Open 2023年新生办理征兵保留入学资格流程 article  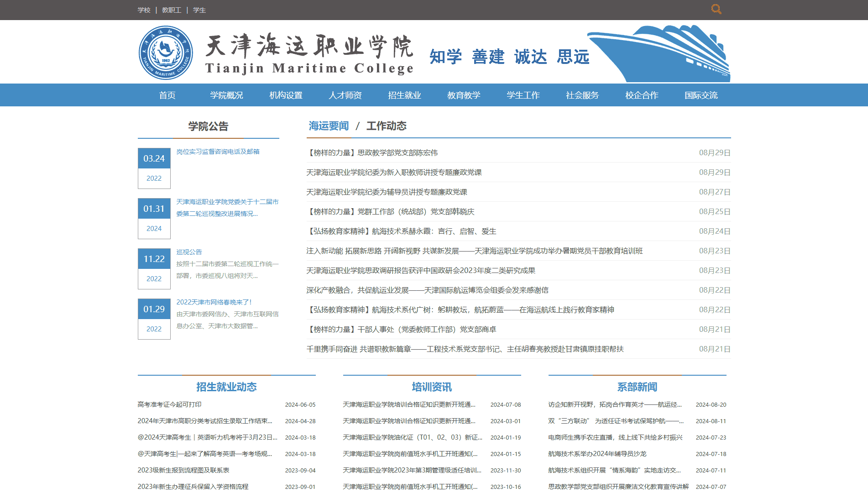[x=193, y=487]
